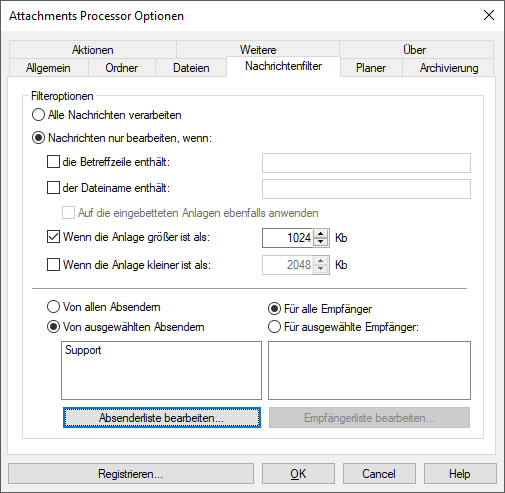Screen dimensions: 505x493
Task: Enable 'Wenn die Anlage kleiner ist als'
Action: point(53,265)
